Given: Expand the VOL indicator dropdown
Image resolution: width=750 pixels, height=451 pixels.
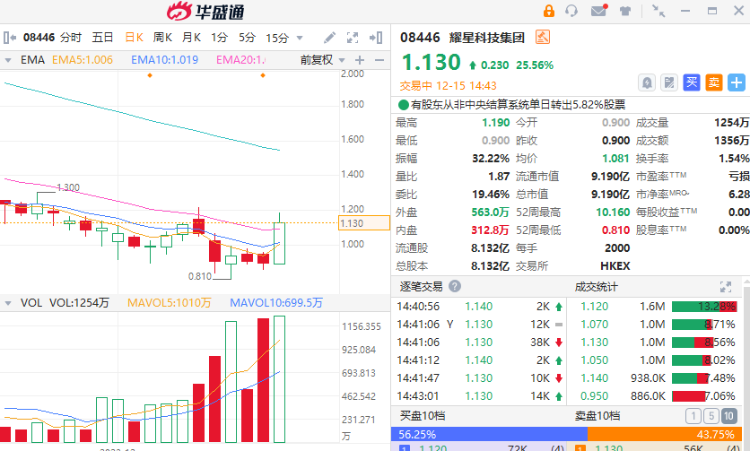Looking at the screenshot, I should coord(8,303).
